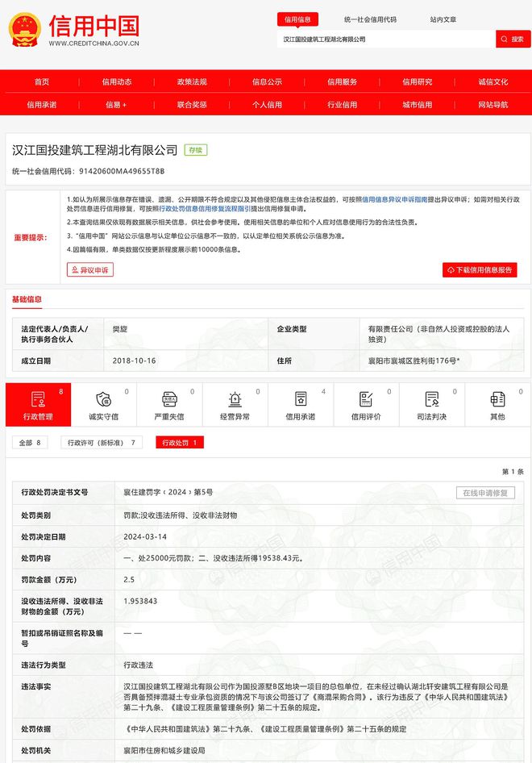Click the 行政违法 violation type value
This screenshot has width=532, height=763.
coord(138,665)
